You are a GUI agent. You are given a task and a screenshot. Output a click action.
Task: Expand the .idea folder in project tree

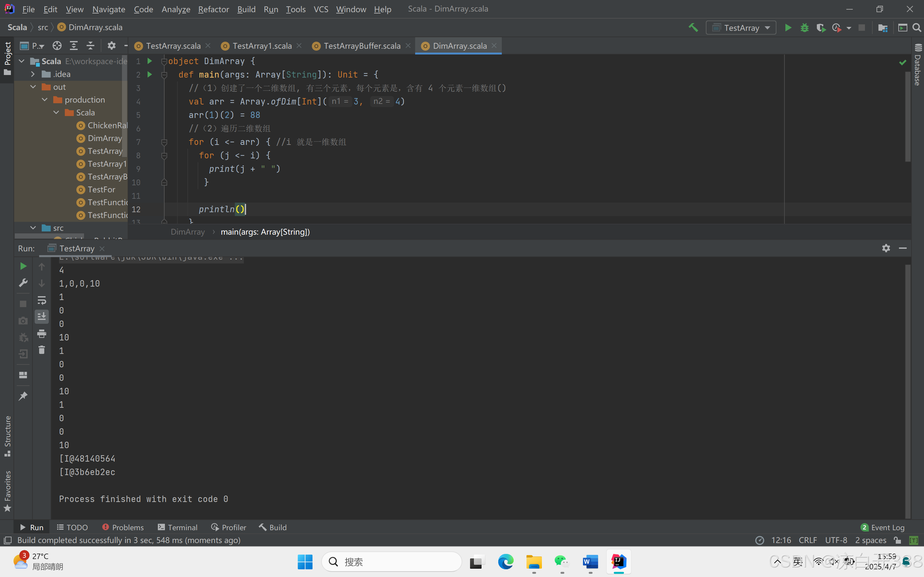(x=33, y=74)
